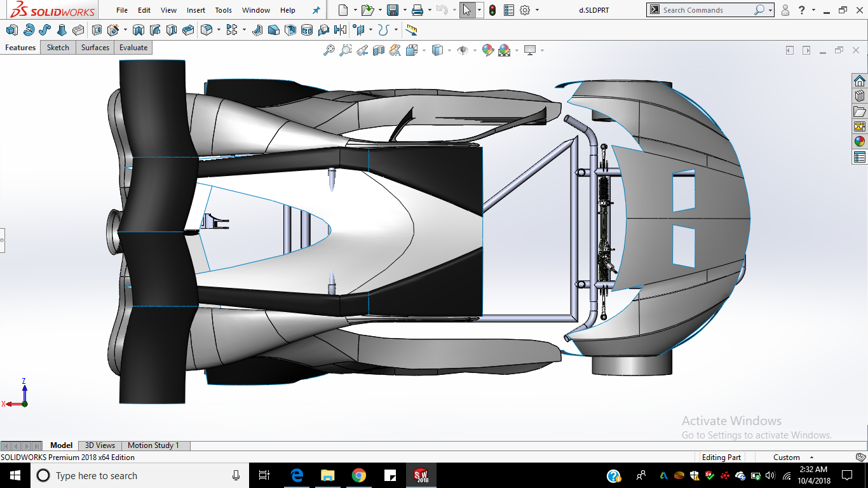Click the Windows Start button
868x488 pixels.
pos(15,475)
